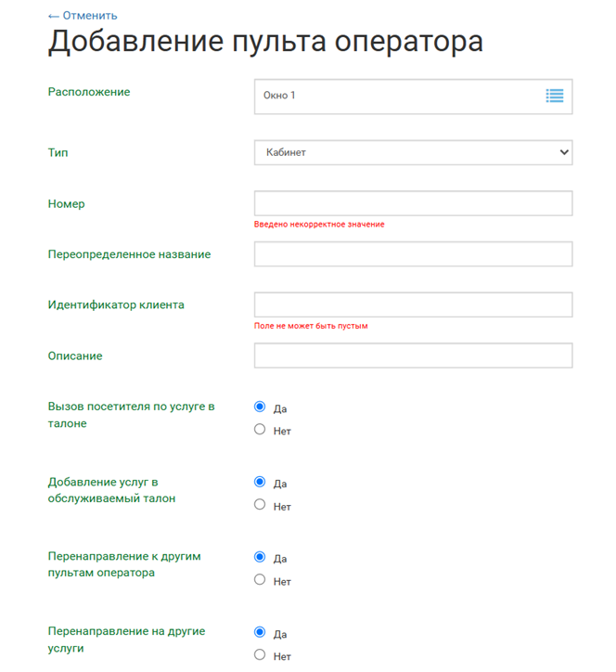This screenshot has width=616, height=672.
Task: Click the Добавление пульта оператора heading
Action: click(265, 44)
